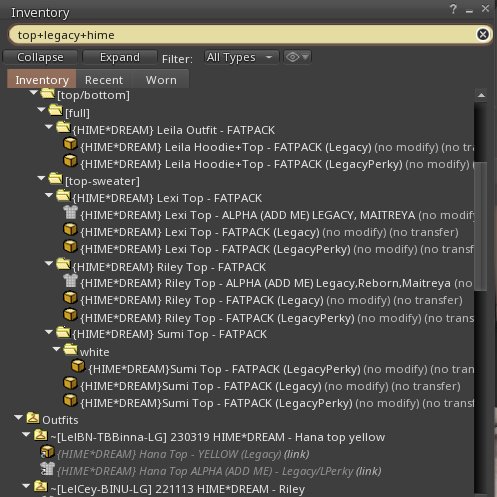Collapse the [top/bottom] folder arrow
The image size is (497, 497).
point(34,93)
